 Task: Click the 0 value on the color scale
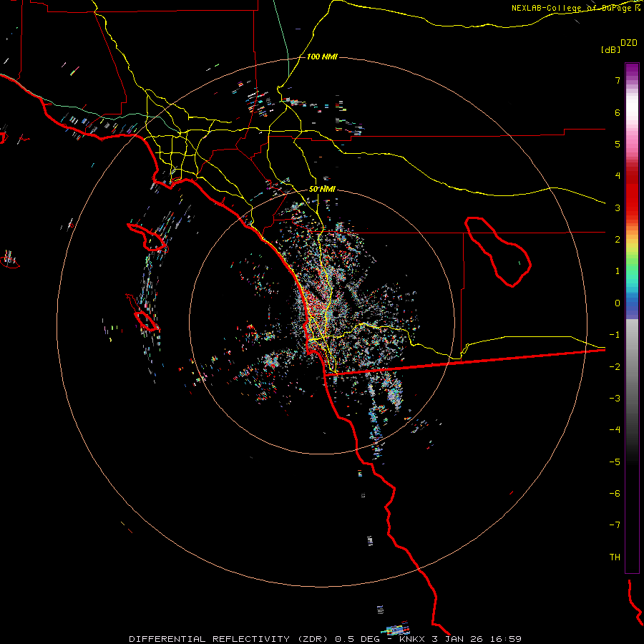pos(618,303)
